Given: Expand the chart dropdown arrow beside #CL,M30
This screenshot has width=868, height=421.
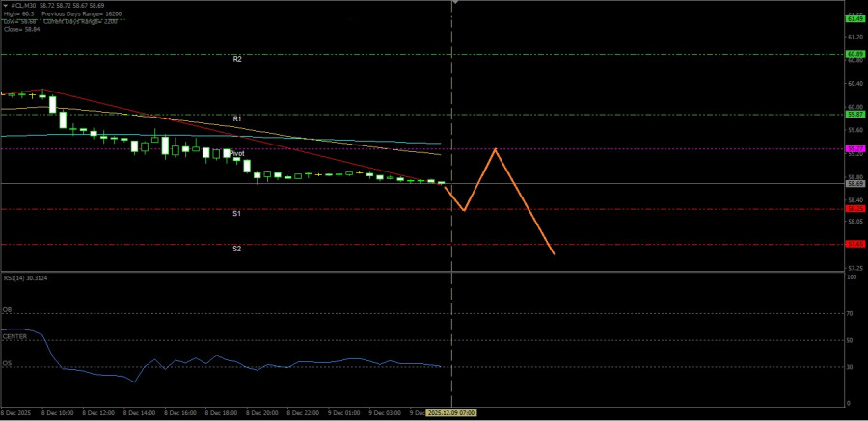Looking at the screenshot, I should tap(5, 6).
